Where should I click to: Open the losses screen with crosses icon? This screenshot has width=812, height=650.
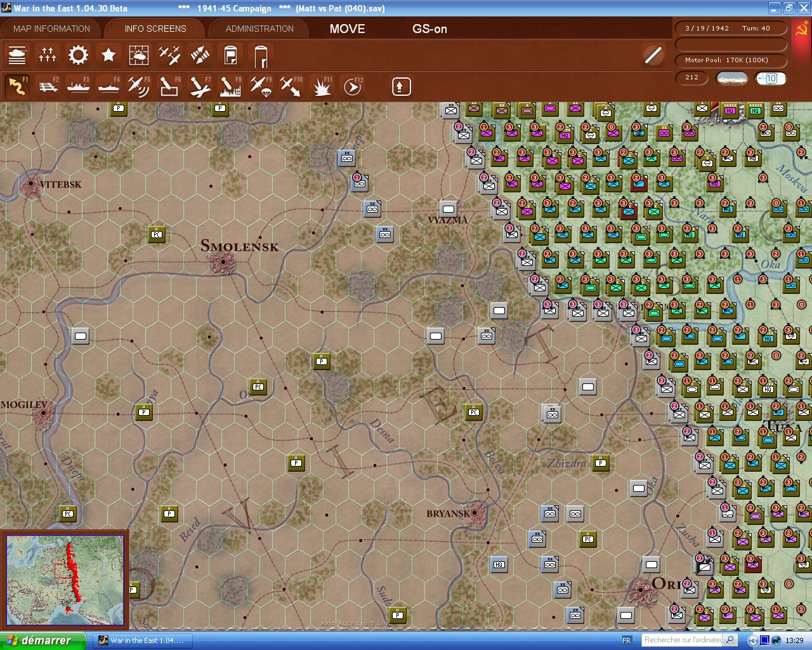coord(48,55)
